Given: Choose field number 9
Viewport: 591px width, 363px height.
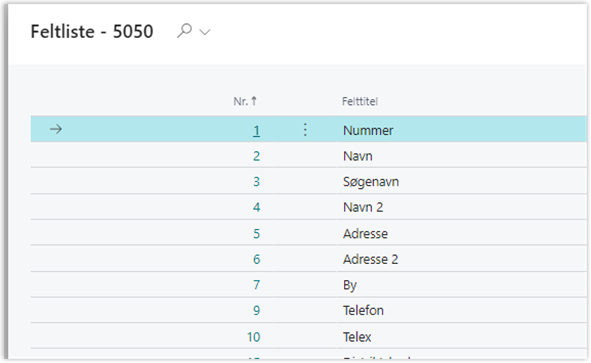Looking at the screenshot, I should point(256,311).
